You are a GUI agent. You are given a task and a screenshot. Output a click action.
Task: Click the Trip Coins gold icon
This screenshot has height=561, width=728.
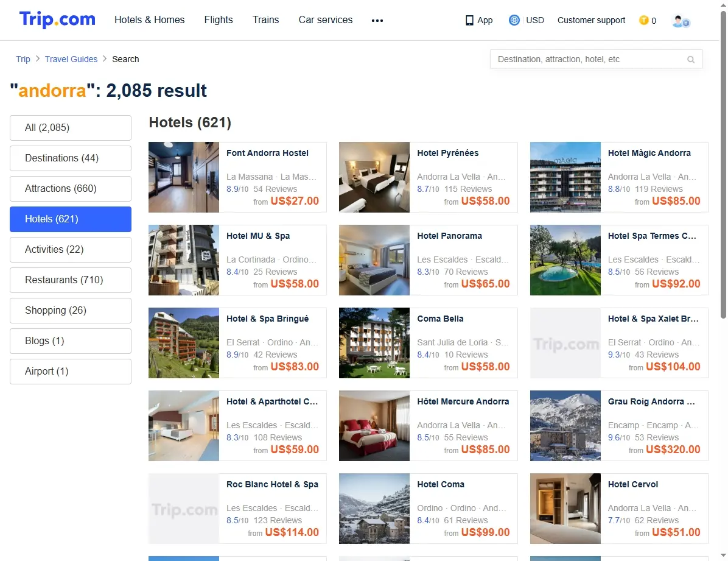tap(643, 20)
